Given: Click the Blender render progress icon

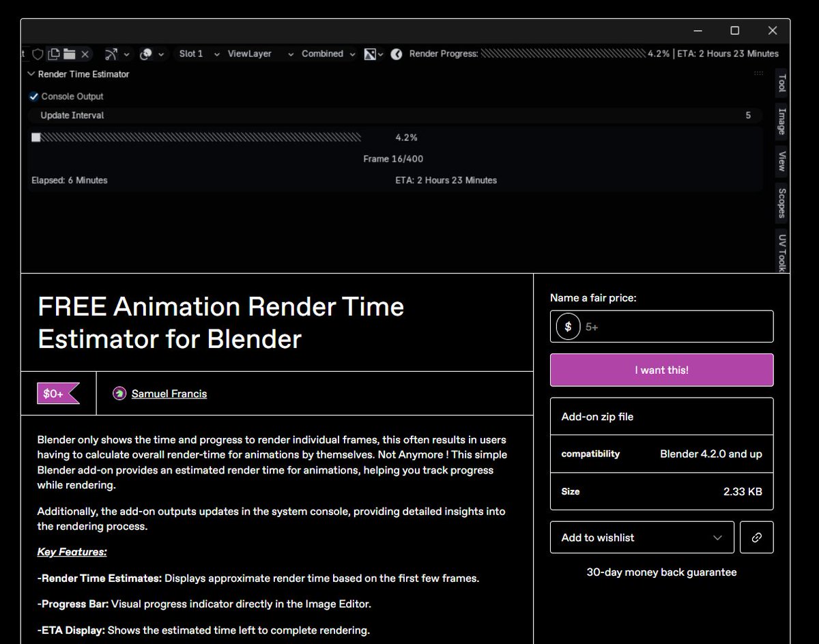Looking at the screenshot, I should (x=396, y=54).
